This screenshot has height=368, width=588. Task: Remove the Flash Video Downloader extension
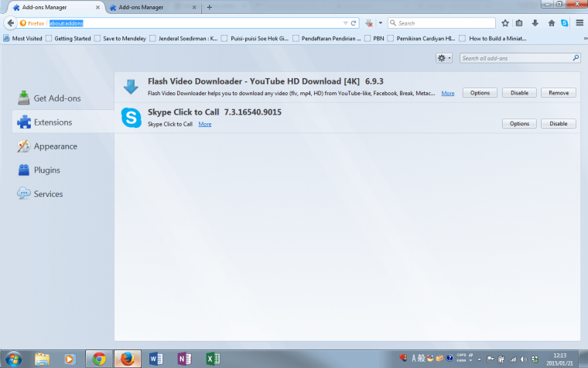(559, 93)
